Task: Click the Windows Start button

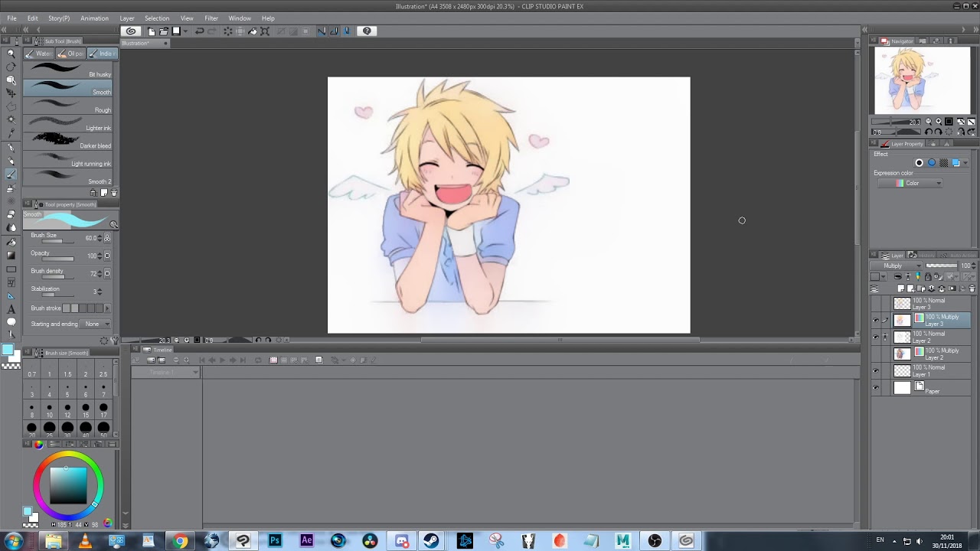Action: 13,541
